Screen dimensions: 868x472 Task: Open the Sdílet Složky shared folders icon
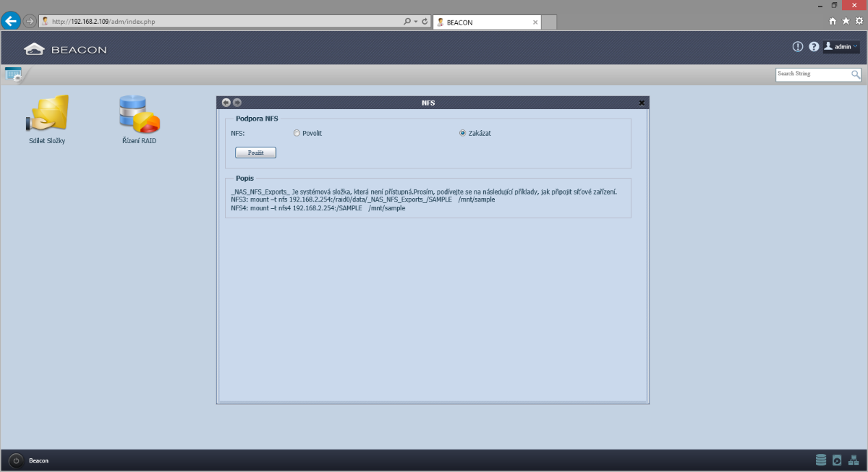(47, 114)
